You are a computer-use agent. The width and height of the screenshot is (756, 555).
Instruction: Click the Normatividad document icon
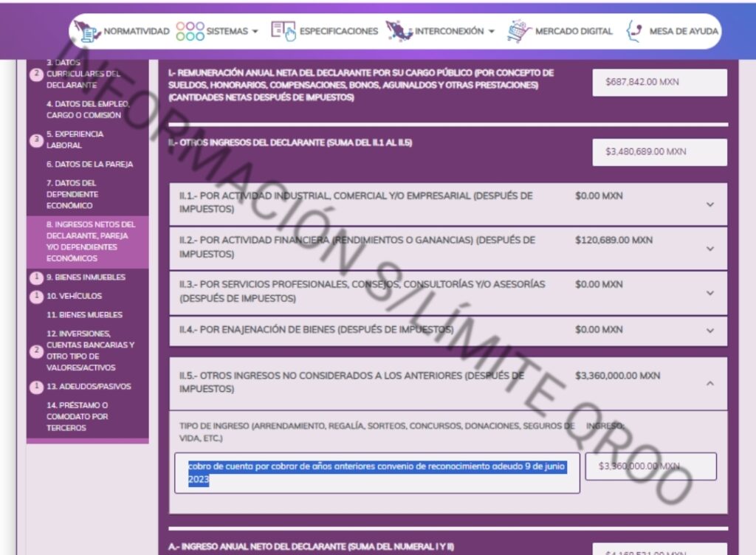[89, 32]
